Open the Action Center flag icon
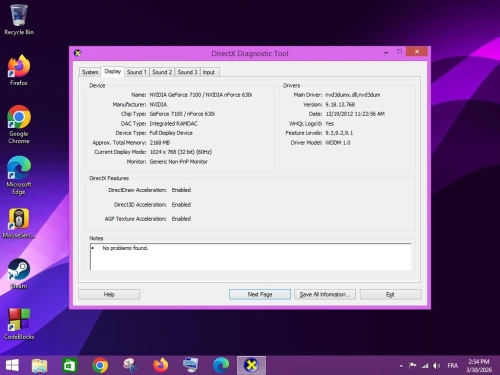The width and height of the screenshot is (500, 375). pyautogui.click(x=413, y=366)
